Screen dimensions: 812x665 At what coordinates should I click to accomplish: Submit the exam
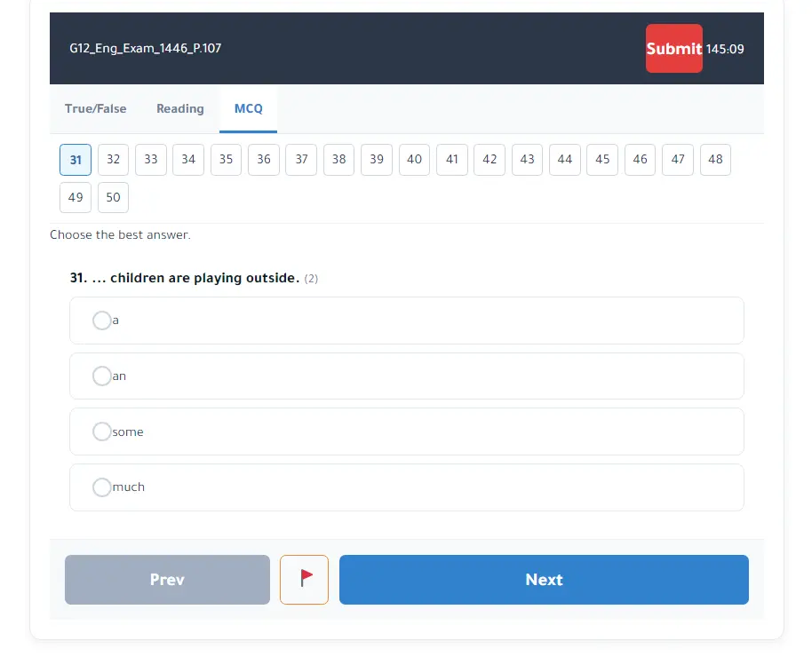coord(673,49)
